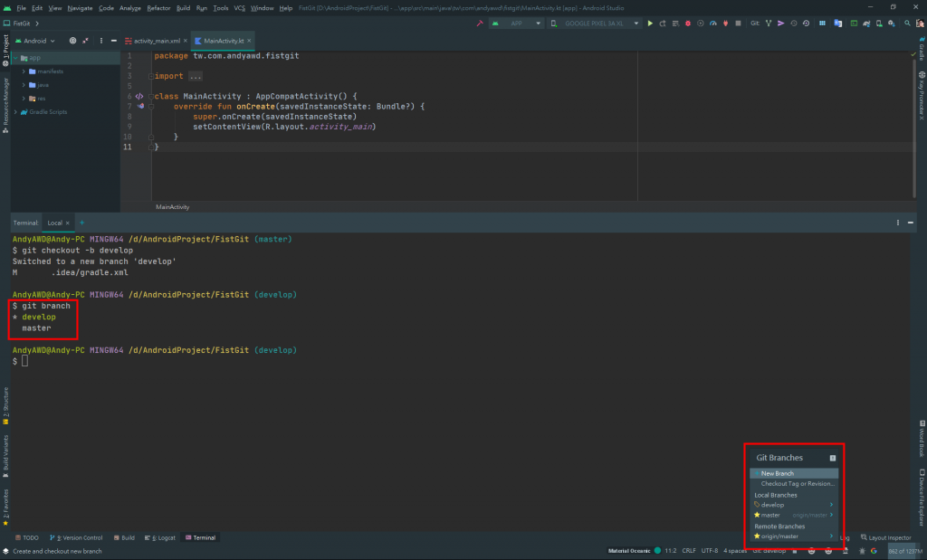The height and width of the screenshot is (560, 927).
Task: Open the File menu
Action: [22, 8]
